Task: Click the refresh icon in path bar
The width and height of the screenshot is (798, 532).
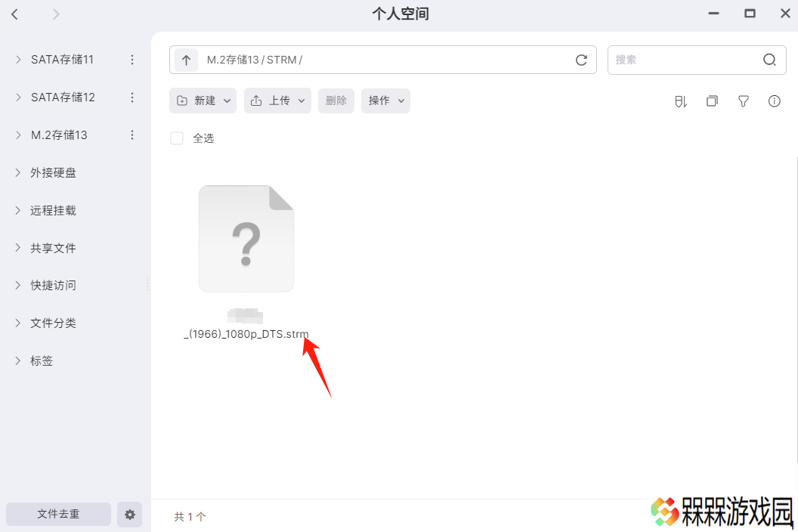Action: [581, 60]
